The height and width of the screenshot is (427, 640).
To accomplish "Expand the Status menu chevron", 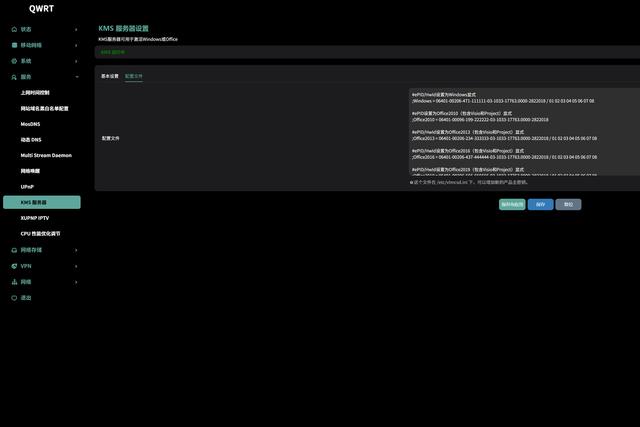I will coord(76,29).
